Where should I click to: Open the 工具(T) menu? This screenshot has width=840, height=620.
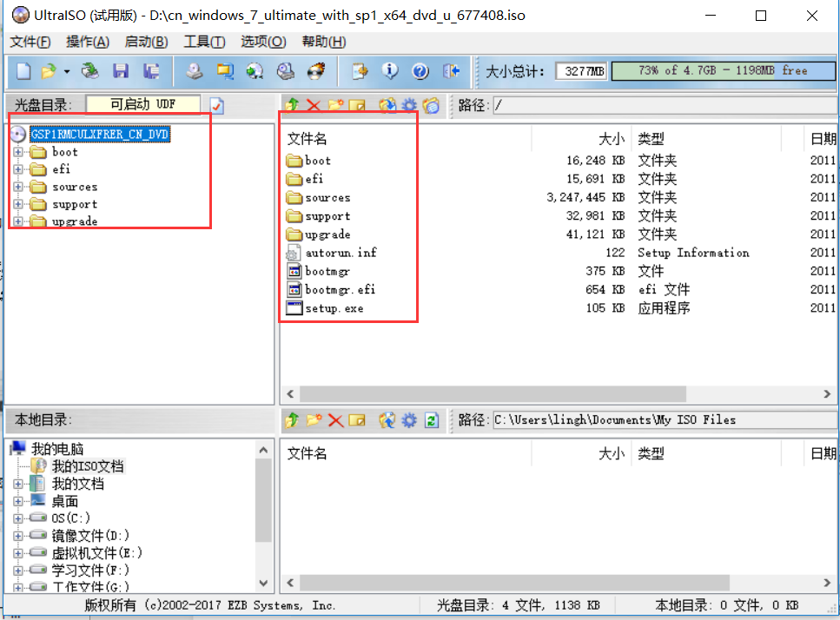click(205, 42)
